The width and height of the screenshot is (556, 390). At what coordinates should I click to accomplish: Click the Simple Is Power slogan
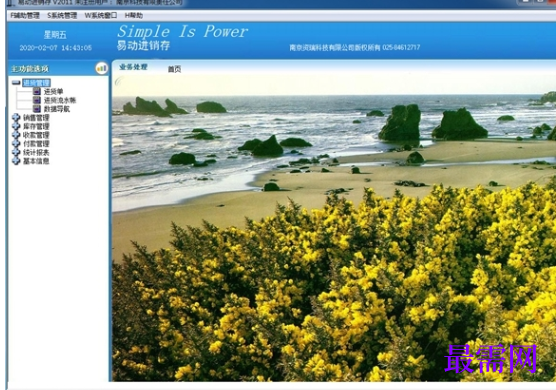(x=183, y=32)
